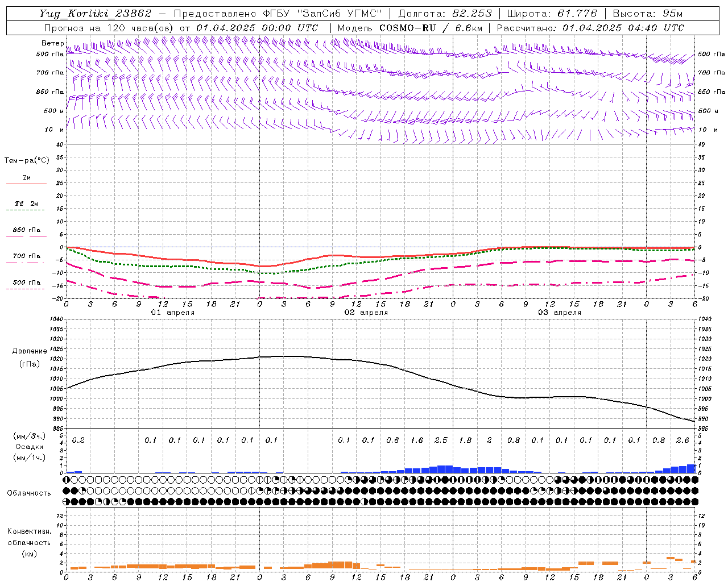
Task: Click the 03 апреля date label
Action: click(559, 313)
